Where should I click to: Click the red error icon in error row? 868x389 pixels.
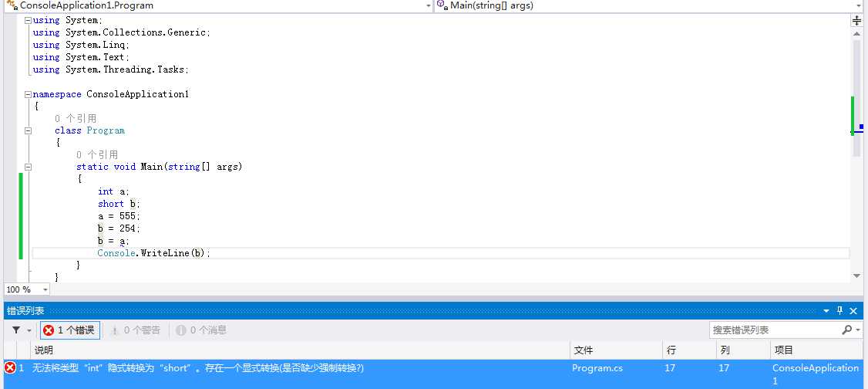coord(10,368)
